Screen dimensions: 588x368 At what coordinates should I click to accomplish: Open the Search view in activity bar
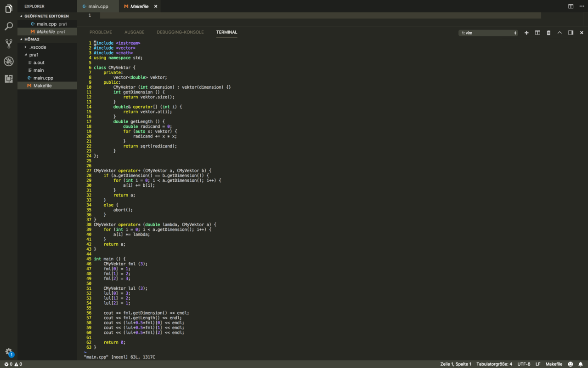(x=8, y=26)
